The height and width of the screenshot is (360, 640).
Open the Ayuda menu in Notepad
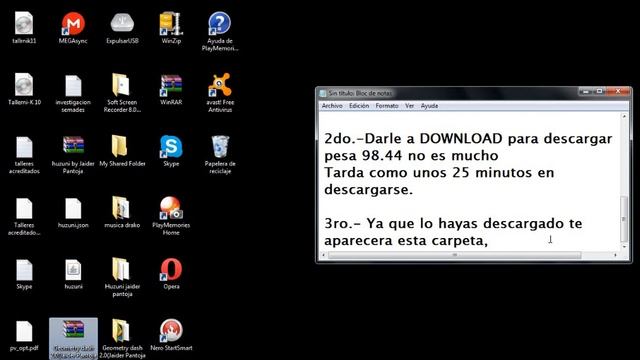429,106
